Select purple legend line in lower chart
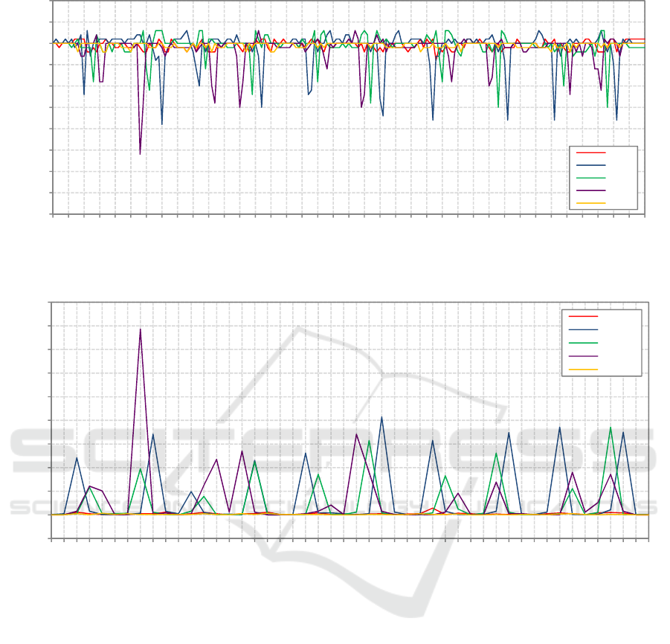The height and width of the screenshot is (644, 670). pos(583,356)
